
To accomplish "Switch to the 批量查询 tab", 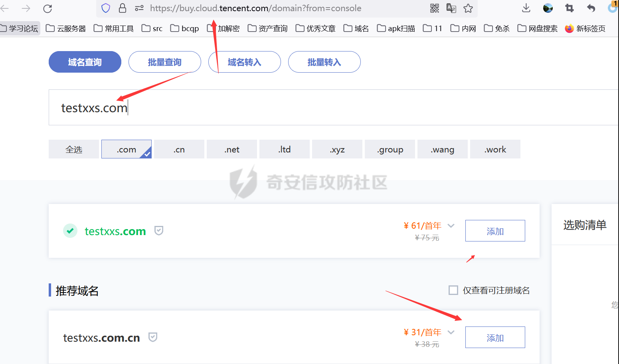I will point(165,62).
